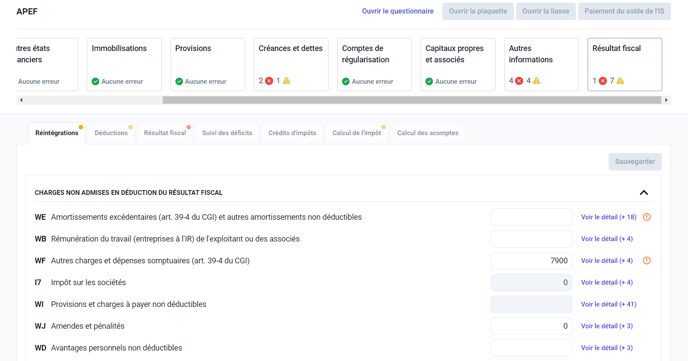Click yellow warning icon in Créances et dettes card
This screenshot has height=361, width=688.
[x=287, y=81]
